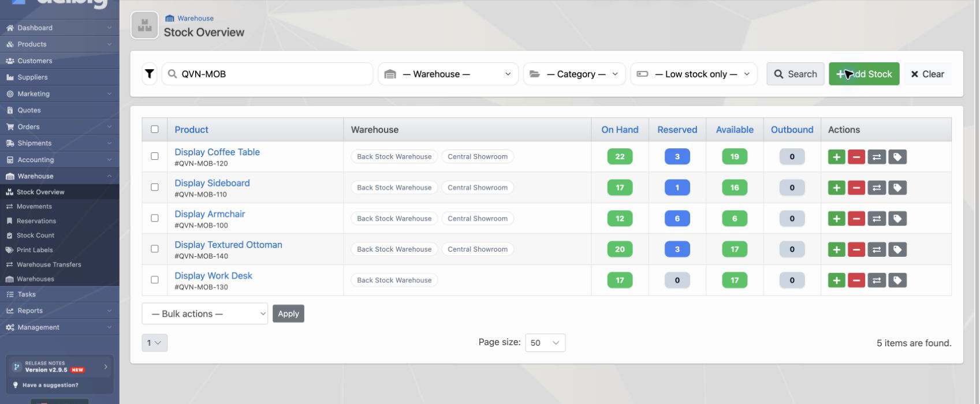The image size is (980, 404).
Task: Open Print Labels in the sidebar
Action: pos(35,250)
